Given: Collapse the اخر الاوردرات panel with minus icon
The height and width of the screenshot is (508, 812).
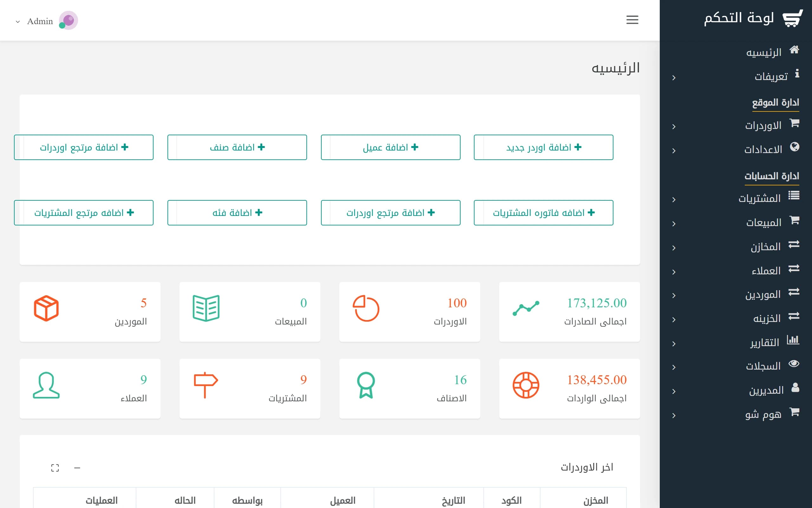Looking at the screenshot, I should pyautogui.click(x=77, y=468).
